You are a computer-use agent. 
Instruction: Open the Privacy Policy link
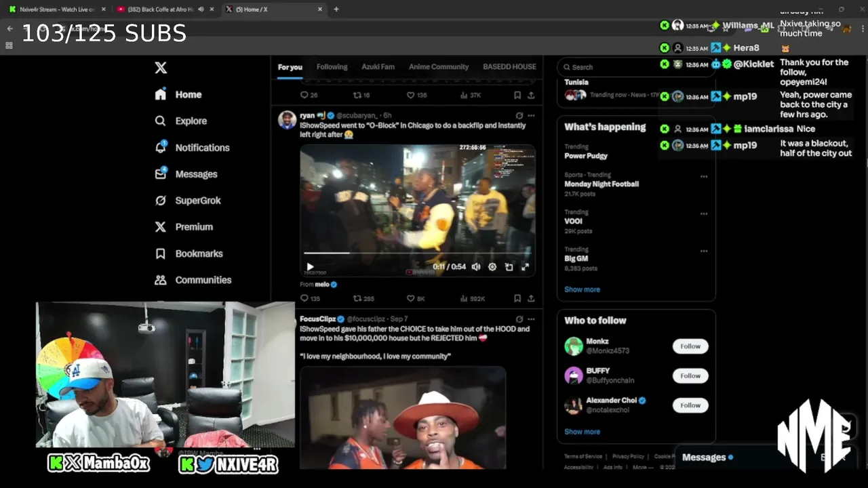[x=628, y=457]
